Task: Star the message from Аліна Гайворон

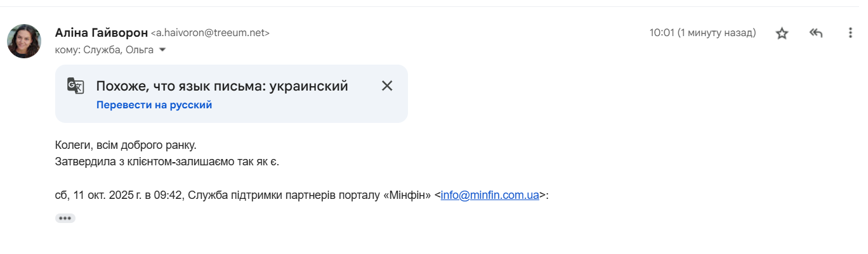Action: coord(782,34)
